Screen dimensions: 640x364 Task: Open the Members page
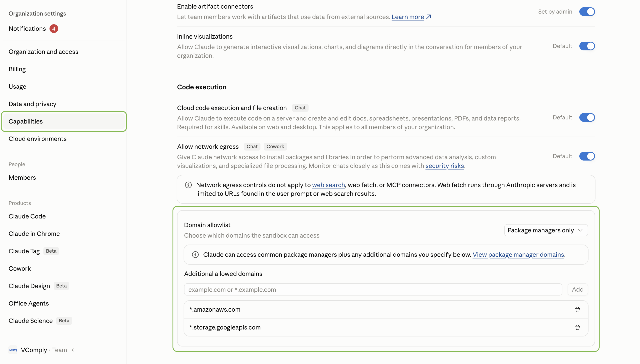pyautogui.click(x=64, y=177)
